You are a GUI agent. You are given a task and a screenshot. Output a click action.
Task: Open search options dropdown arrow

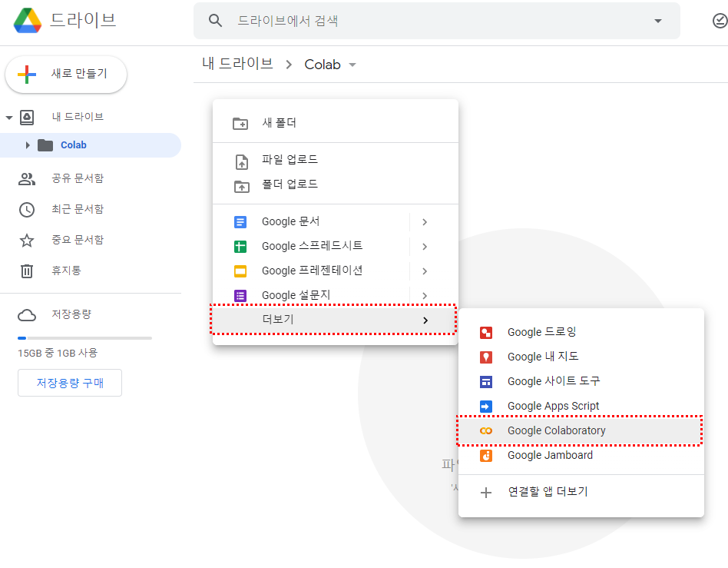658,21
